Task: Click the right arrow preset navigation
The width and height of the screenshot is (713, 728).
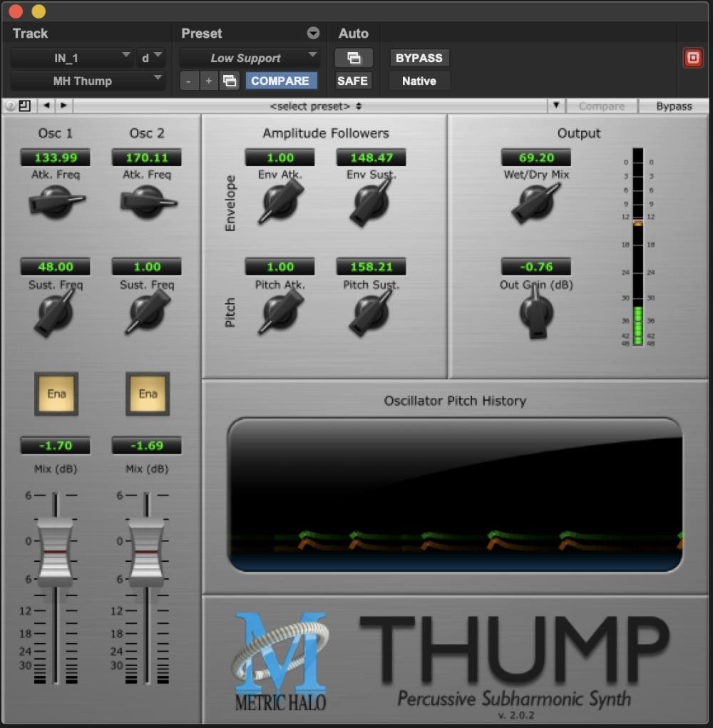Action: 64,106
